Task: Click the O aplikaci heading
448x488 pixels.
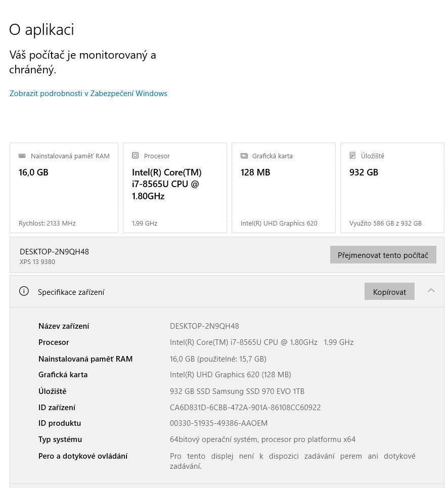Action: (41, 29)
